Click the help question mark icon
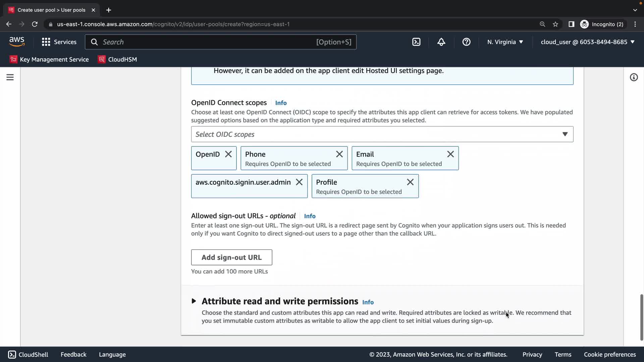 coord(466,42)
